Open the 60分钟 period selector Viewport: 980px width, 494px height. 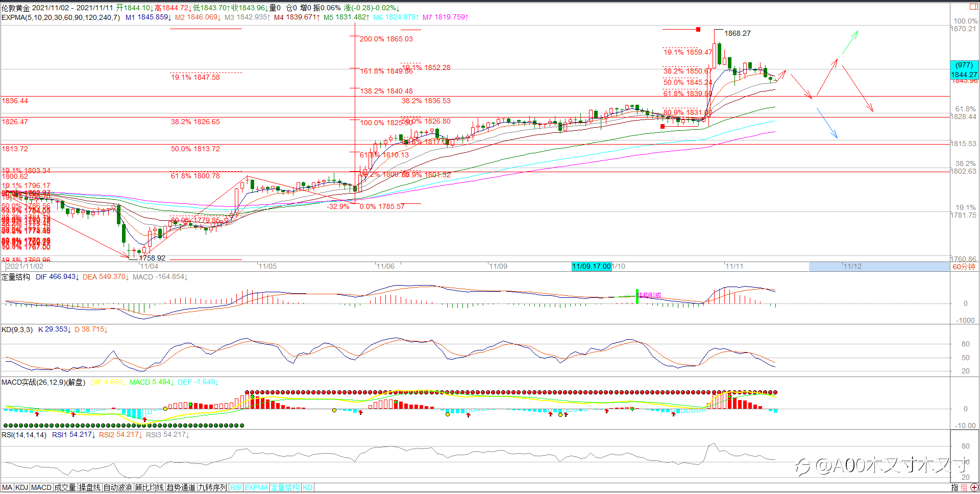tap(964, 267)
